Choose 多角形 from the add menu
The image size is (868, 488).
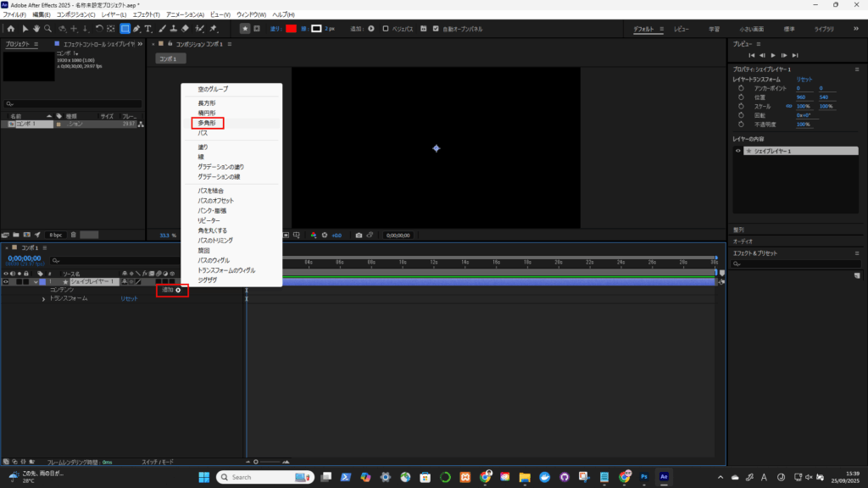207,123
